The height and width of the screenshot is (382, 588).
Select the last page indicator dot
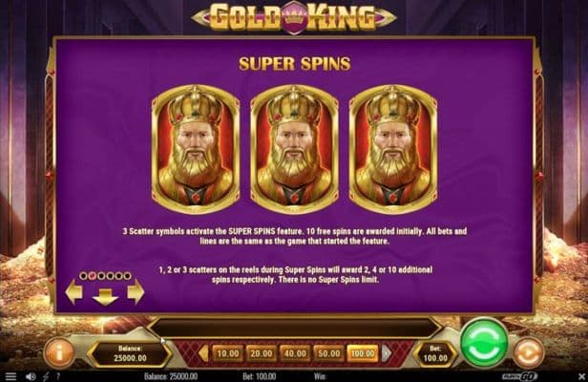pyautogui.click(x=127, y=276)
